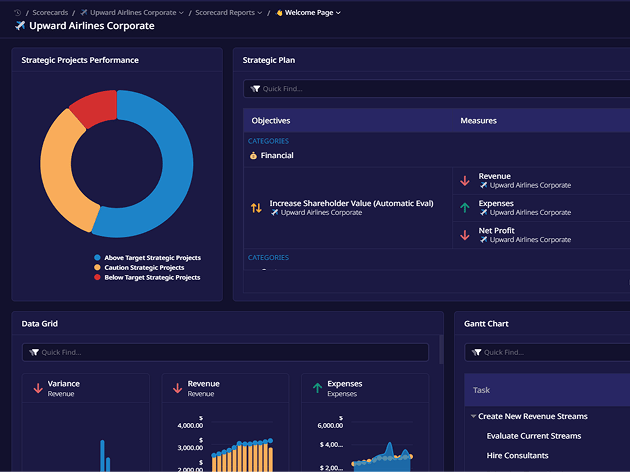The width and height of the screenshot is (630, 472).
Task: Collapse Create New Revenue Streams task
Action: coord(473,416)
